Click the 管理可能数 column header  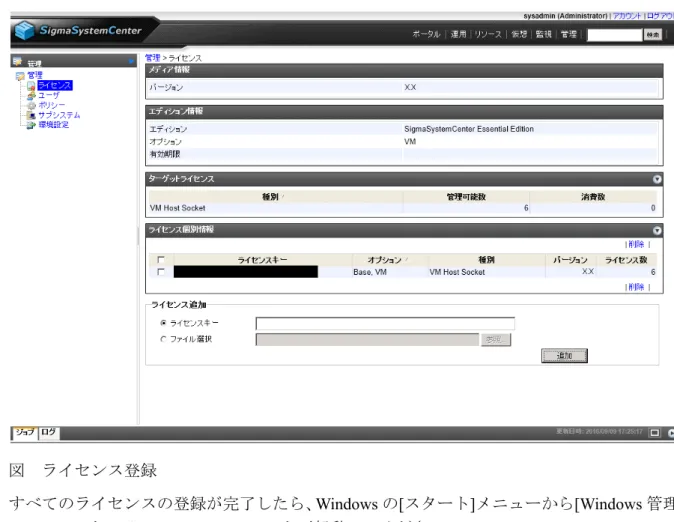point(466,197)
